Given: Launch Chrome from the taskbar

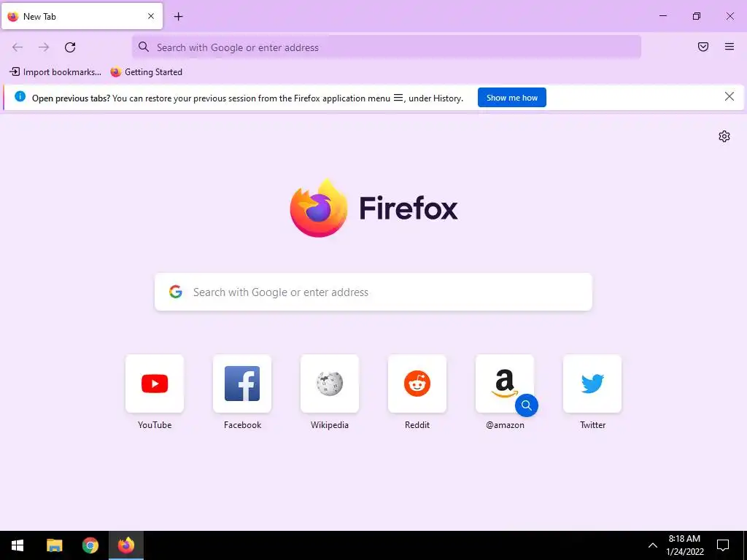Looking at the screenshot, I should coord(90,545).
